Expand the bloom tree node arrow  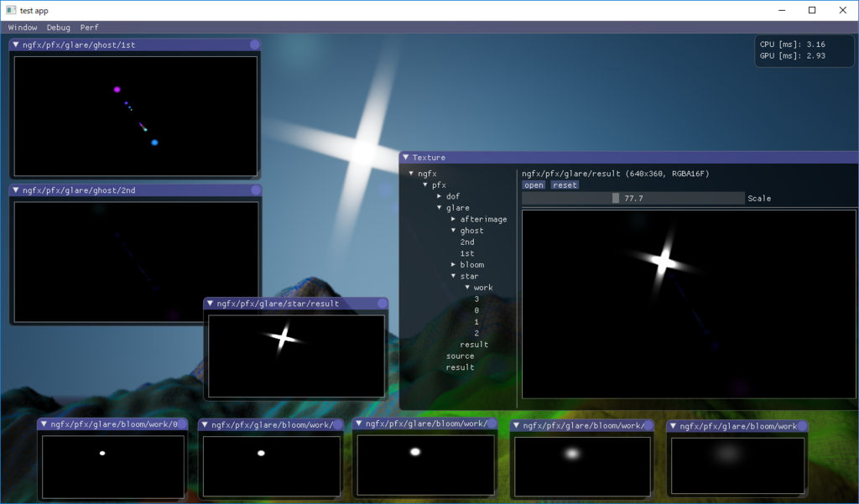(x=454, y=265)
